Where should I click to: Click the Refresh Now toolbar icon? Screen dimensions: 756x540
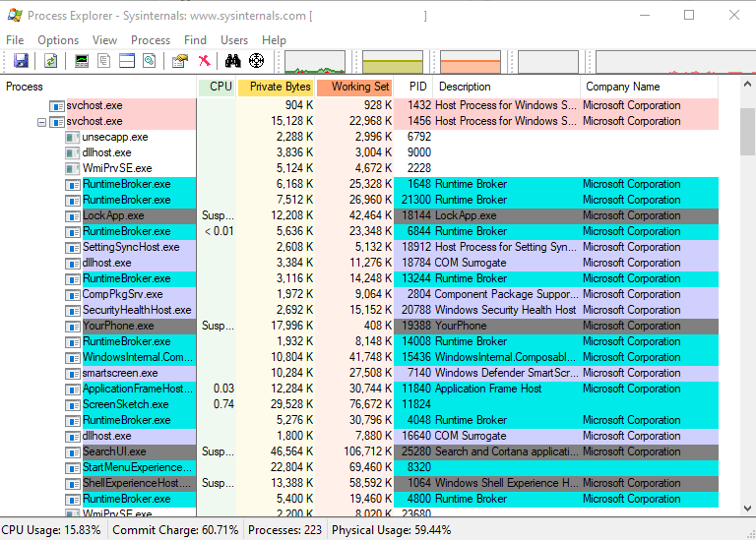[50, 61]
